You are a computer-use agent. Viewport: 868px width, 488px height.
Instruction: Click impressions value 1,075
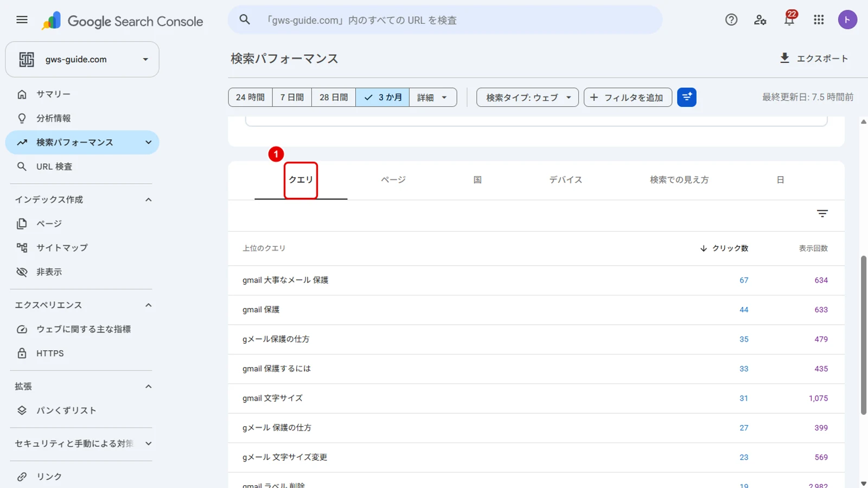pos(818,399)
